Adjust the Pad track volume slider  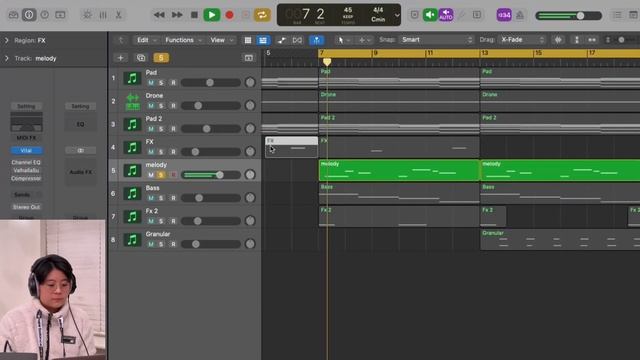[211, 83]
